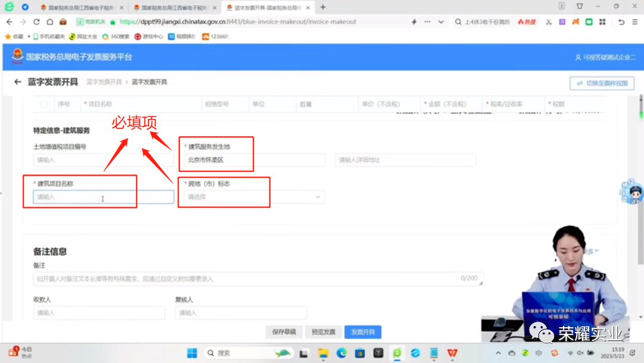Click the restore closed tab arrow icon
The width and height of the screenshot is (644, 363).
coord(622,21)
